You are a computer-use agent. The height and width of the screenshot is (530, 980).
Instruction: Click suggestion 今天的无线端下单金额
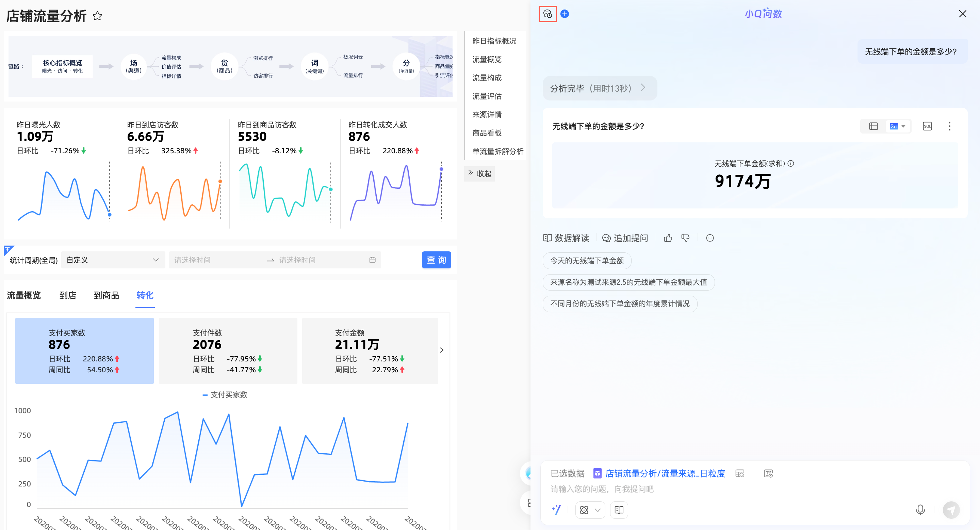click(x=587, y=261)
